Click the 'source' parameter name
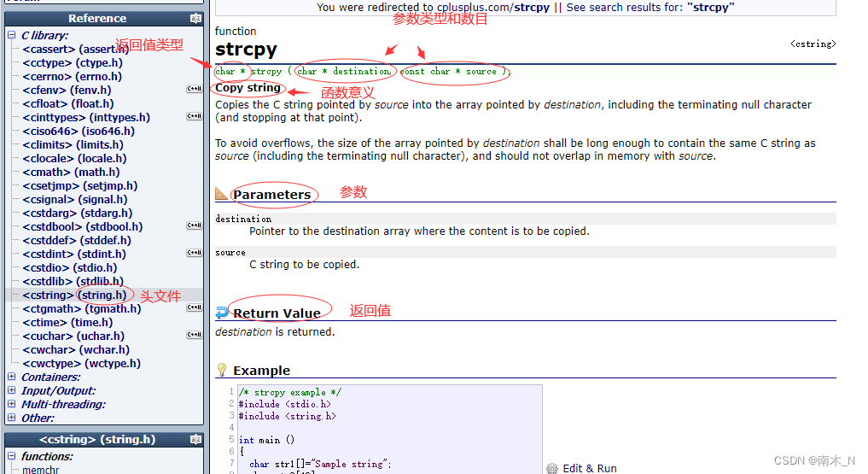 [x=230, y=253]
